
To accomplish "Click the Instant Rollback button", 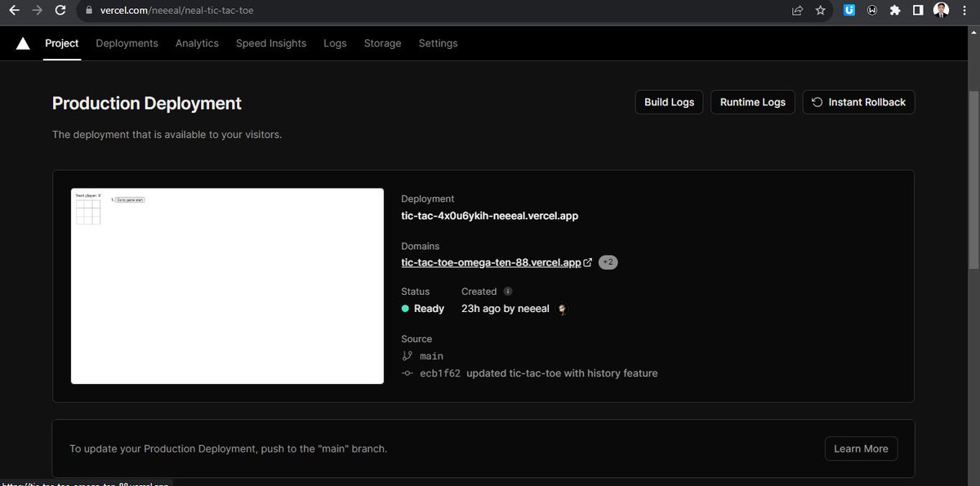I will (859, 102).
